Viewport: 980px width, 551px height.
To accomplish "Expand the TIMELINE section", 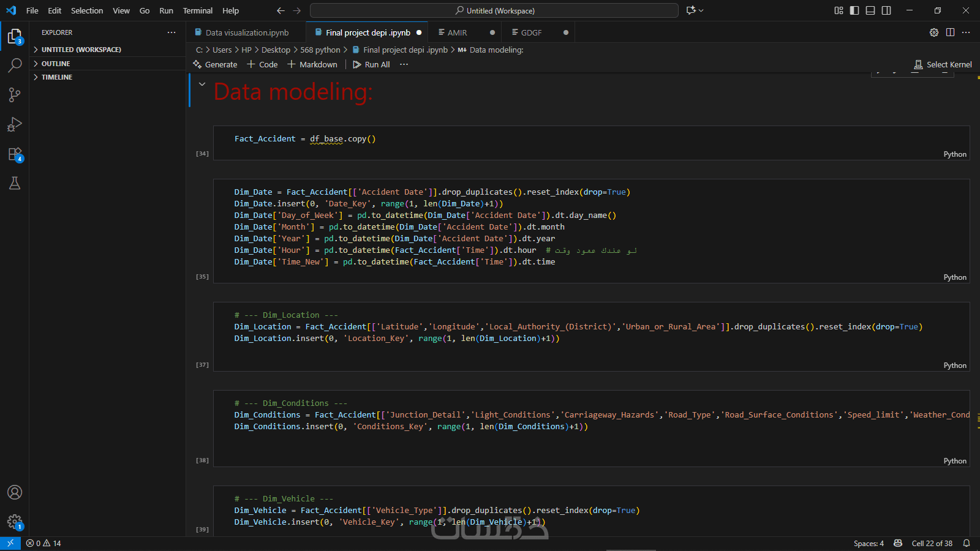I will (x=57, y=77).
